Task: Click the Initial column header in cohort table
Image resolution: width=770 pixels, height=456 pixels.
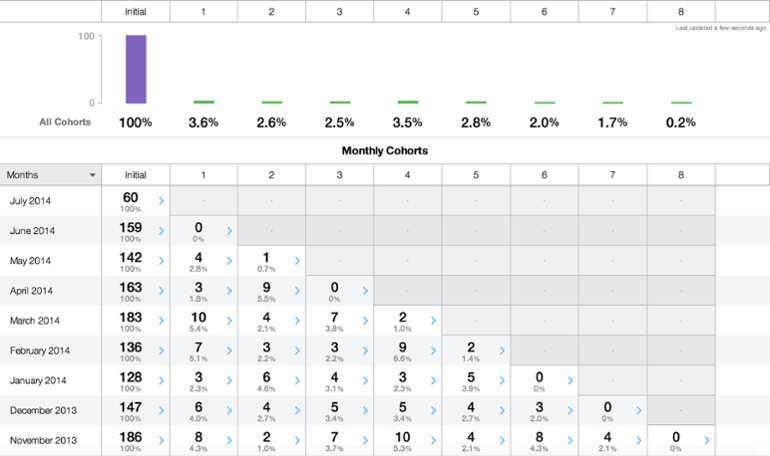Action: 136,175
